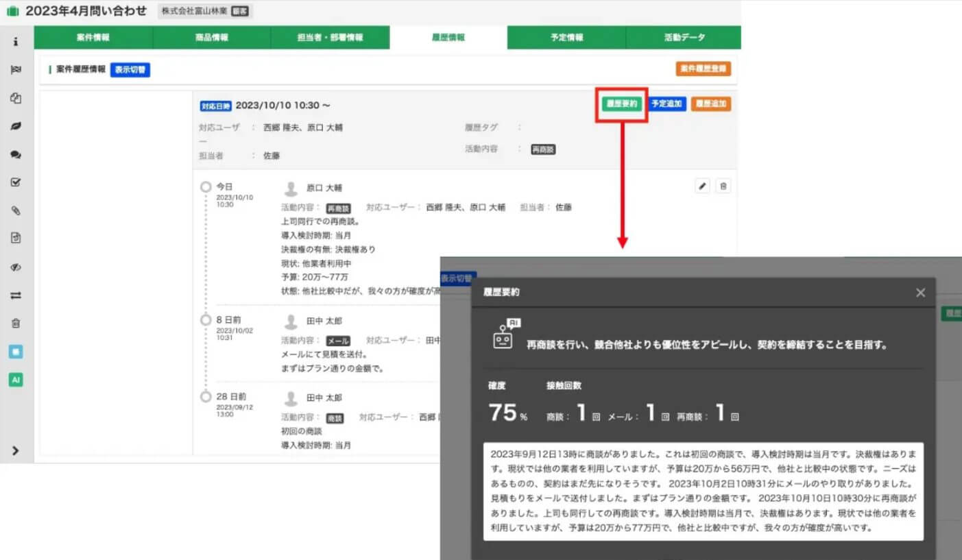Select the checkbox task icon in the sidebar
Viewport: 962px width, 560px height.
click(x=16, y=182)
